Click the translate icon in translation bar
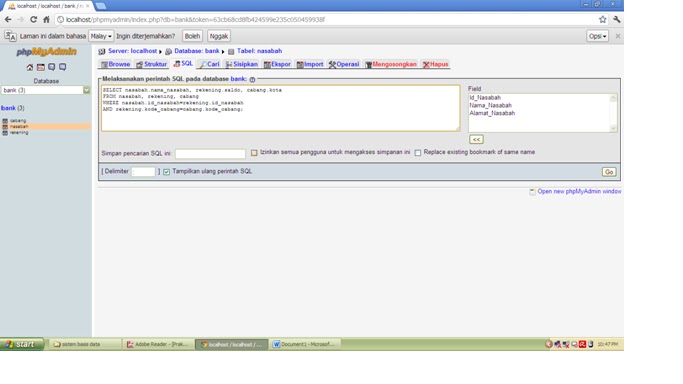 [10, 36]
